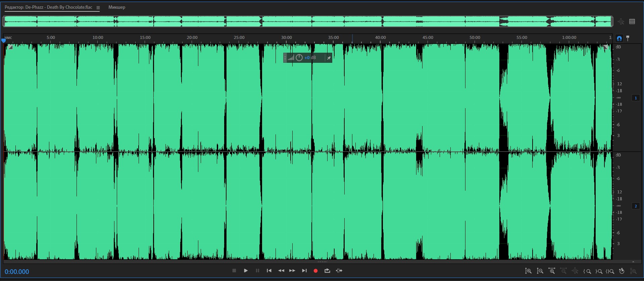The image size is (644, 281).
Task: Move playhead to previous marker
Action: 269,271
